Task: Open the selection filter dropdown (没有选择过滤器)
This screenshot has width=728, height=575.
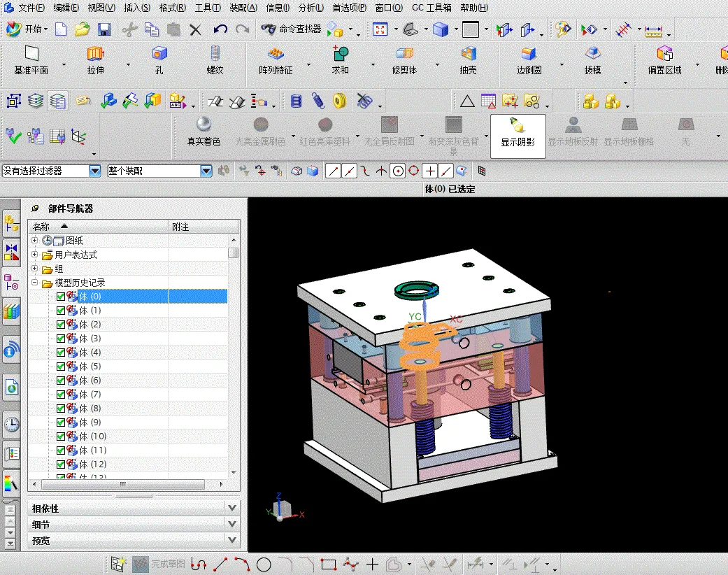Action: pos(94,171)
